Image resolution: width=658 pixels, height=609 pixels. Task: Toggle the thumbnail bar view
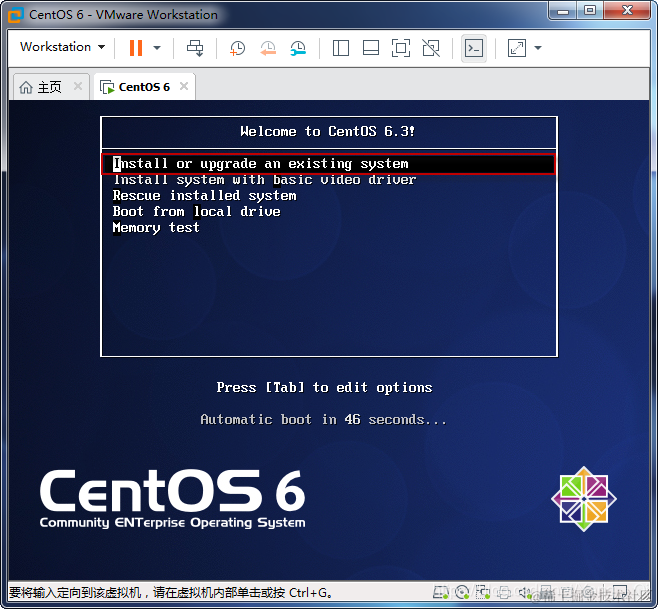[371, 48]
